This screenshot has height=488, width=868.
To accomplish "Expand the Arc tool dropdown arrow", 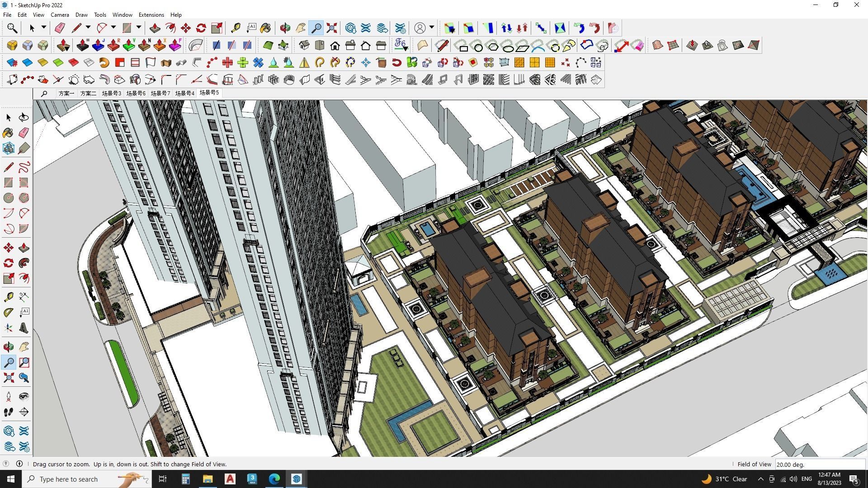I will tap(113, 28).
